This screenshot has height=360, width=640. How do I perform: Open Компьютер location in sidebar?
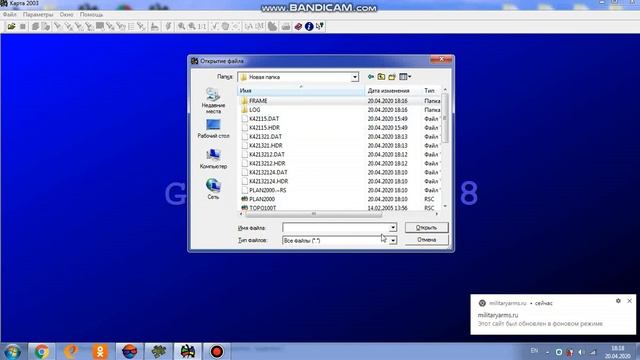[x=213, y=159]
